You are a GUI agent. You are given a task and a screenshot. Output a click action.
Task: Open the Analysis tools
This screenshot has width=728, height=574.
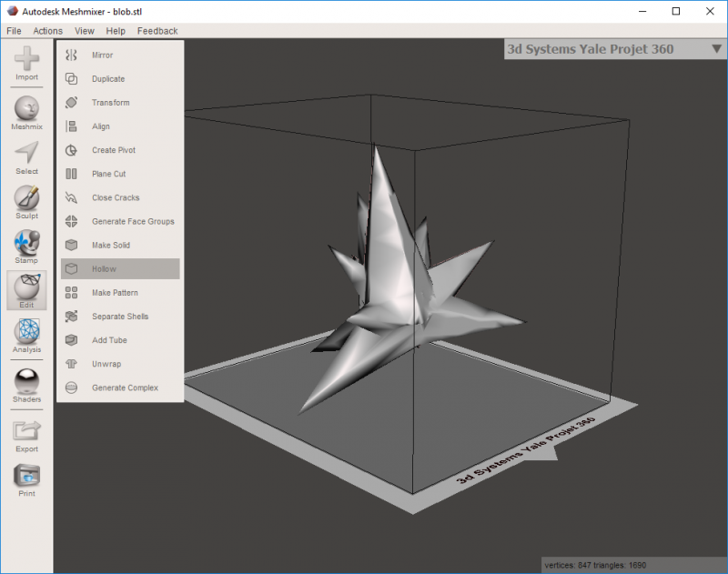[x=26, y=336]
